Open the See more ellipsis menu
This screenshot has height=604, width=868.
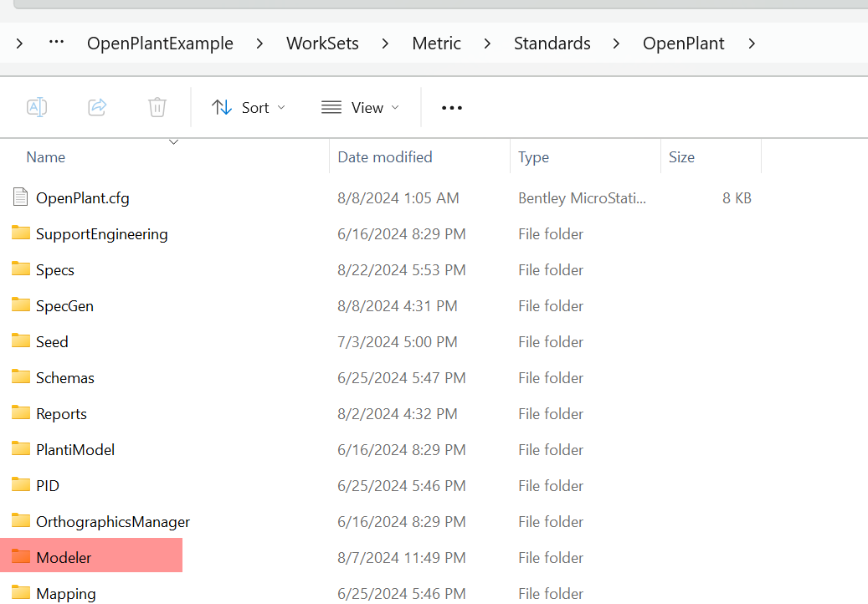click(x=452, y=108)
